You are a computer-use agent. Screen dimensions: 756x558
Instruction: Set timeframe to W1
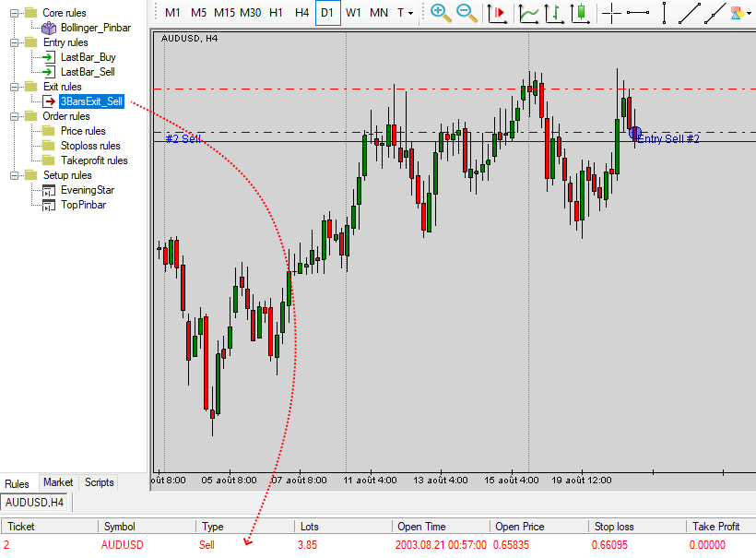click(353, 13)
